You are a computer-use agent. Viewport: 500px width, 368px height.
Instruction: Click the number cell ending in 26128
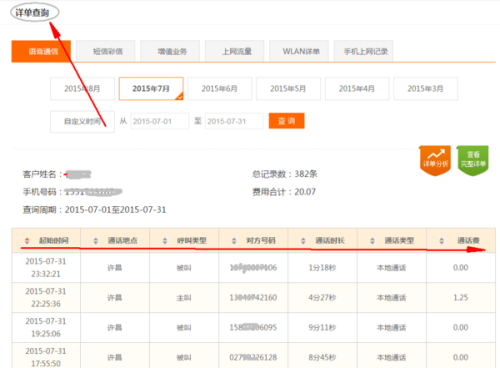click(x=253, y=356)
